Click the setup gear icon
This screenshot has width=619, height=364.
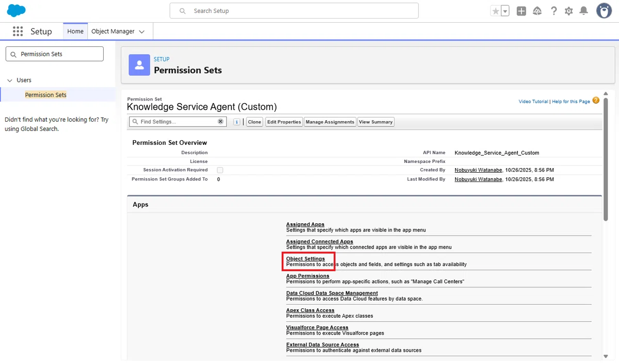tap(568, 11)
